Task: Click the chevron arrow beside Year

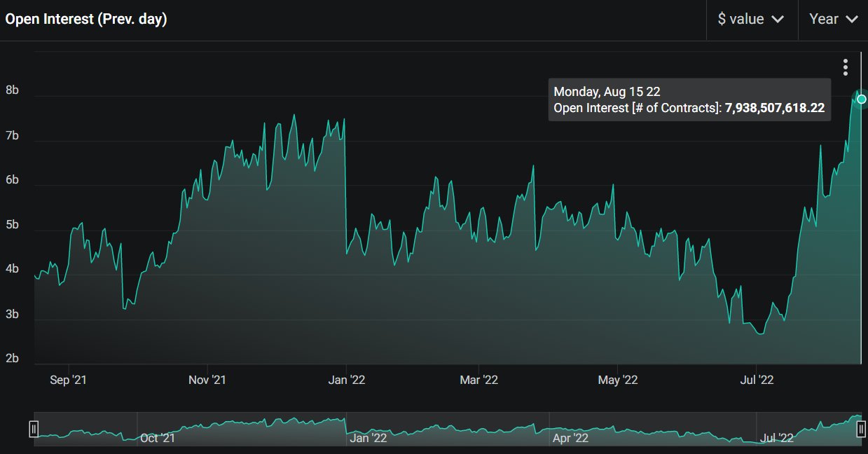Action: coord(852,20)
